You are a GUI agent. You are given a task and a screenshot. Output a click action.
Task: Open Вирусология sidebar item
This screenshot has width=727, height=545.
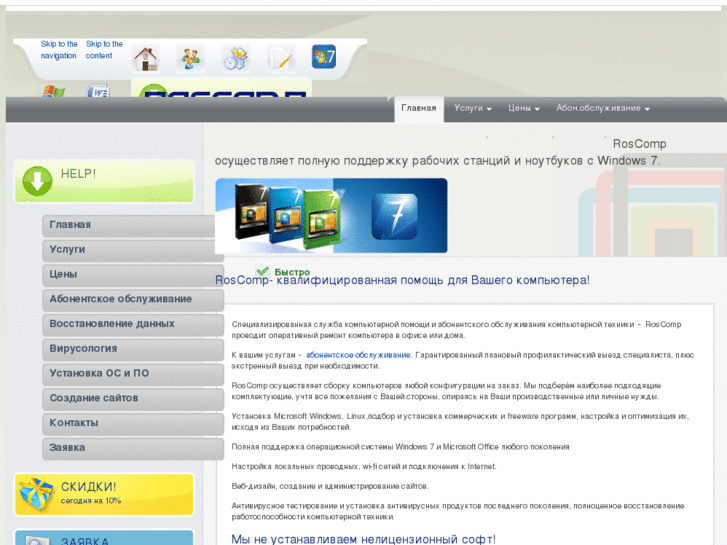pos(133,349)
